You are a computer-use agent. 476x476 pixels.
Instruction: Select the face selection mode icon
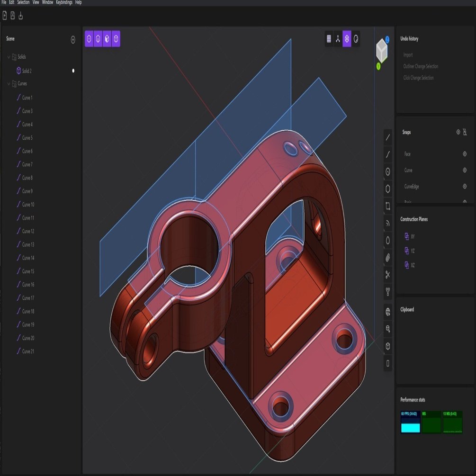(107, 38)
